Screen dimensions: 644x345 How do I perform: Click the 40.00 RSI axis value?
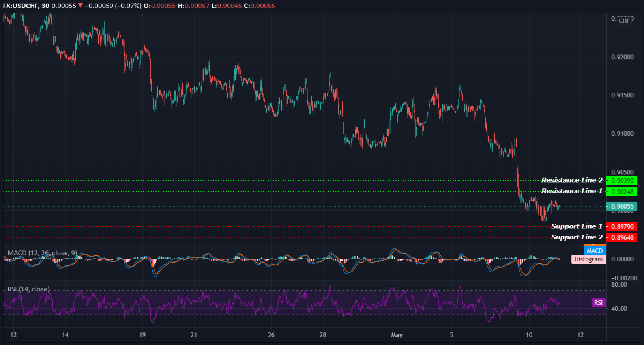click(619, 309)
